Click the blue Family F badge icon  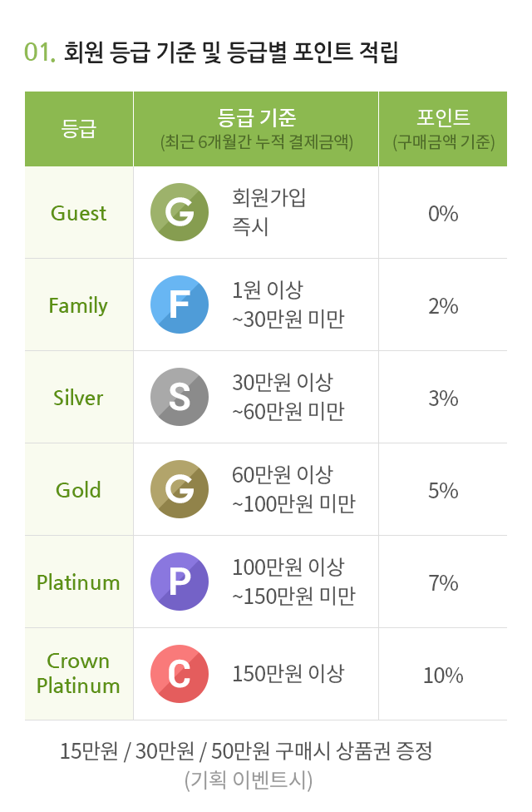[180, 304]
